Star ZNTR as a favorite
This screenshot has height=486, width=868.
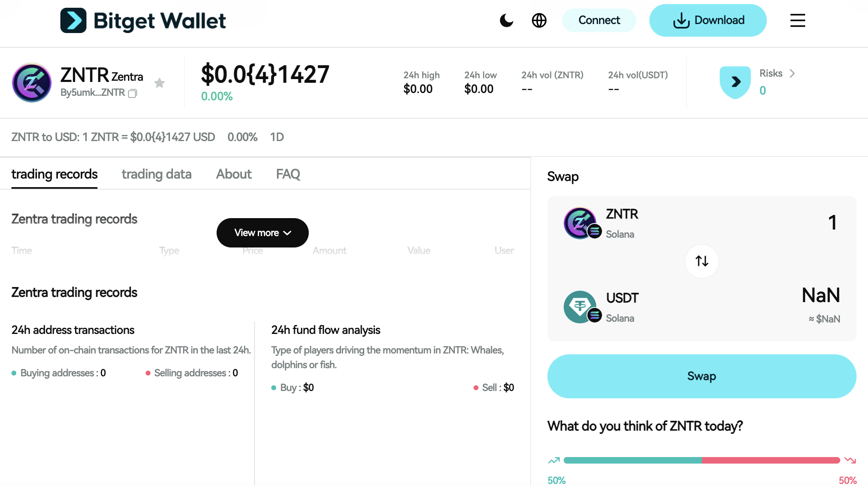pos(159,83)
